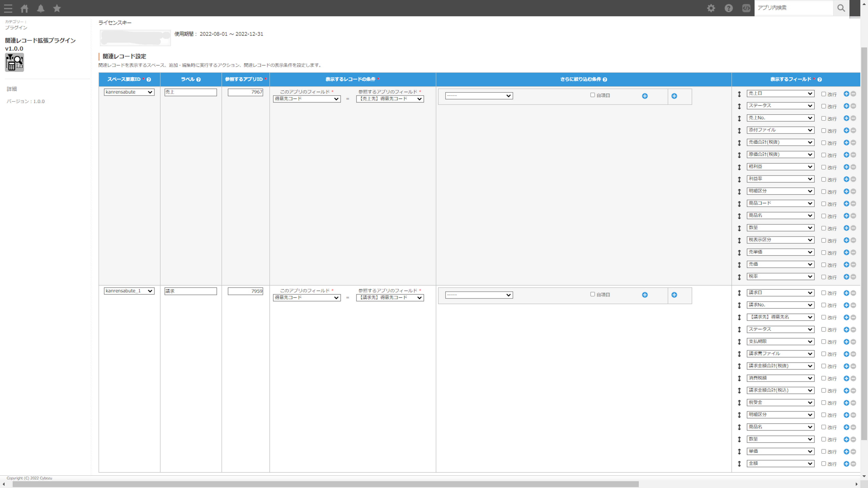Click the scroll right arrow at bottom
This screenshot has height=488, width=868.
pyautogui.click(x=857, y=484)
